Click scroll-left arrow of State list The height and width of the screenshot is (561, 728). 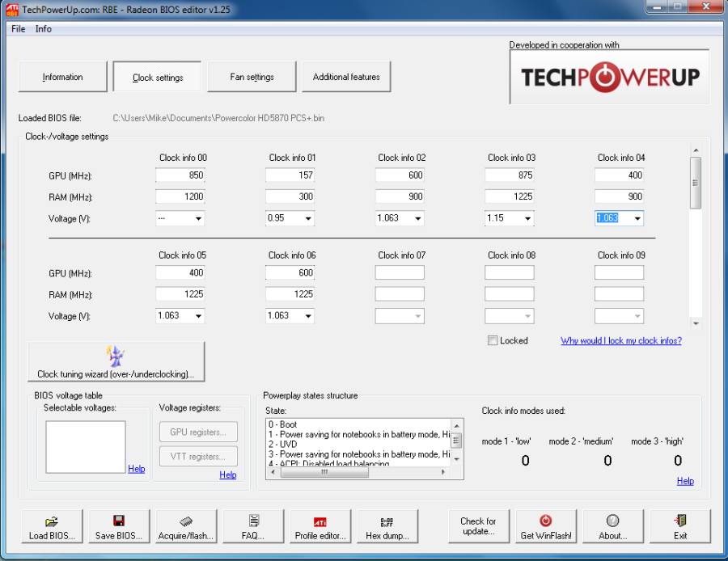pos(273,472)
